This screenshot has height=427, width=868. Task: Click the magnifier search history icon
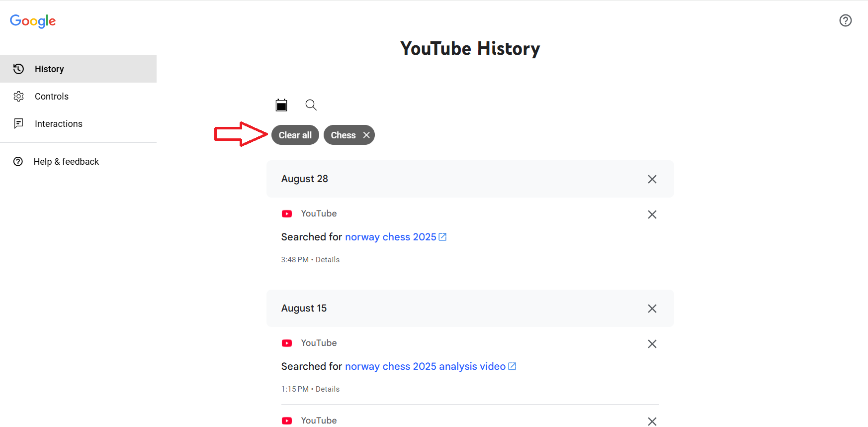click(311, 105)
